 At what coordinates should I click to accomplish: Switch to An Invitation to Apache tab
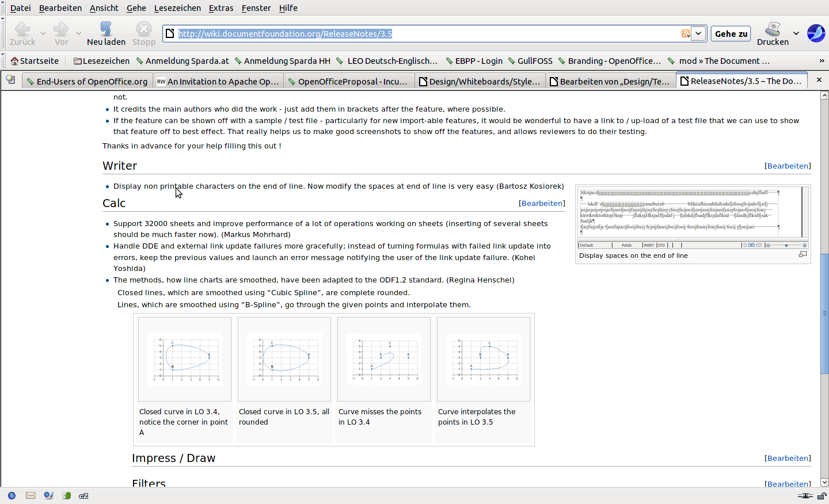218,81
